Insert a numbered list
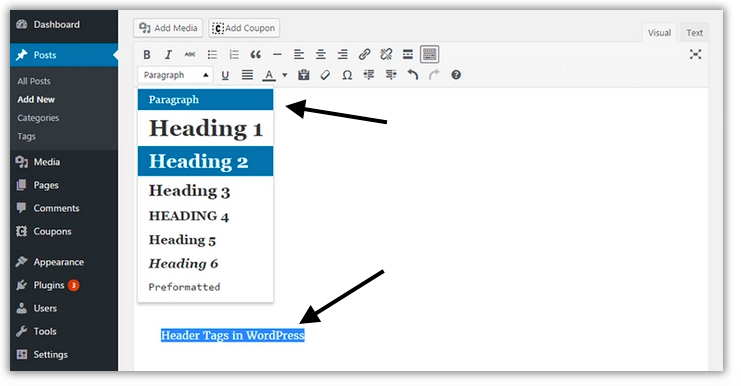Screen dimensions: 741x386 pyautogui.click(x=234, y=55)
